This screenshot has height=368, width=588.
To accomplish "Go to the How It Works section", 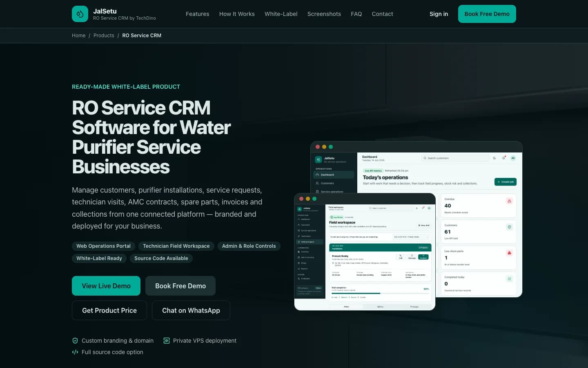I will pyautogui.click(x=237, y=14).
